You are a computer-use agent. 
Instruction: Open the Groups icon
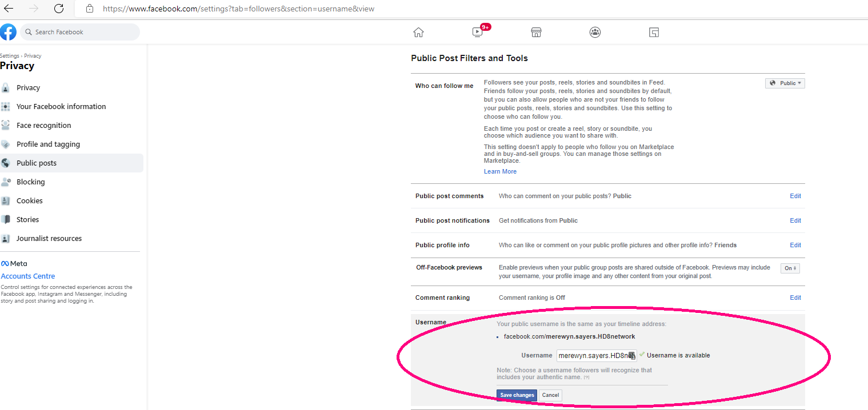pos(595,32)
